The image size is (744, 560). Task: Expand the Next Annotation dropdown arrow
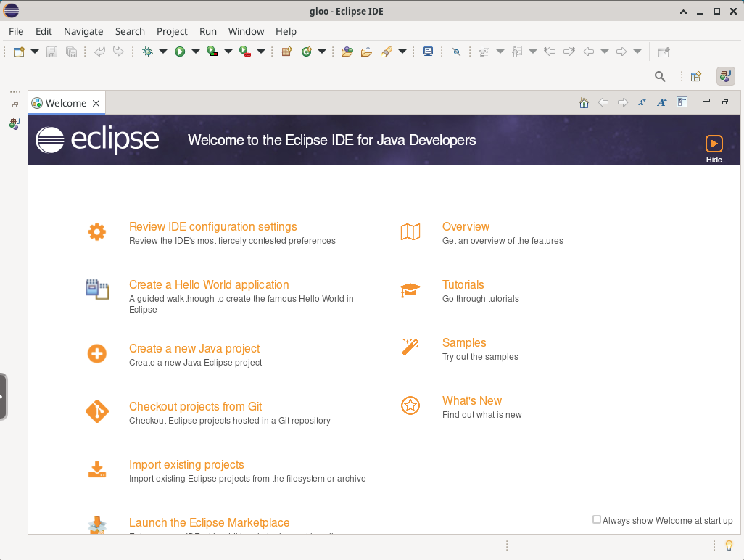(x=500, y=52)
